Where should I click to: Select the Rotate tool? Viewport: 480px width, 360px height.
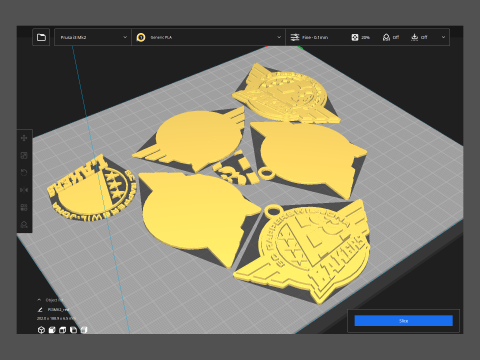click(24, 173)
